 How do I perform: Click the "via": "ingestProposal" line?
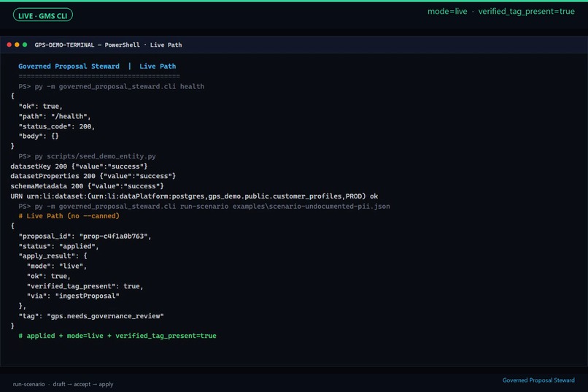(x=73, y=296)
